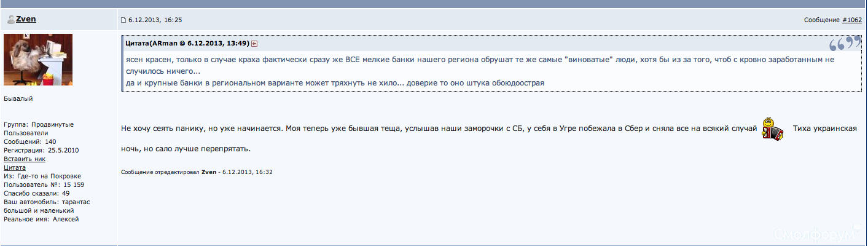Select the rank label "Бывалый"
This screenshot has width=868, height=246.
[18, 98]
